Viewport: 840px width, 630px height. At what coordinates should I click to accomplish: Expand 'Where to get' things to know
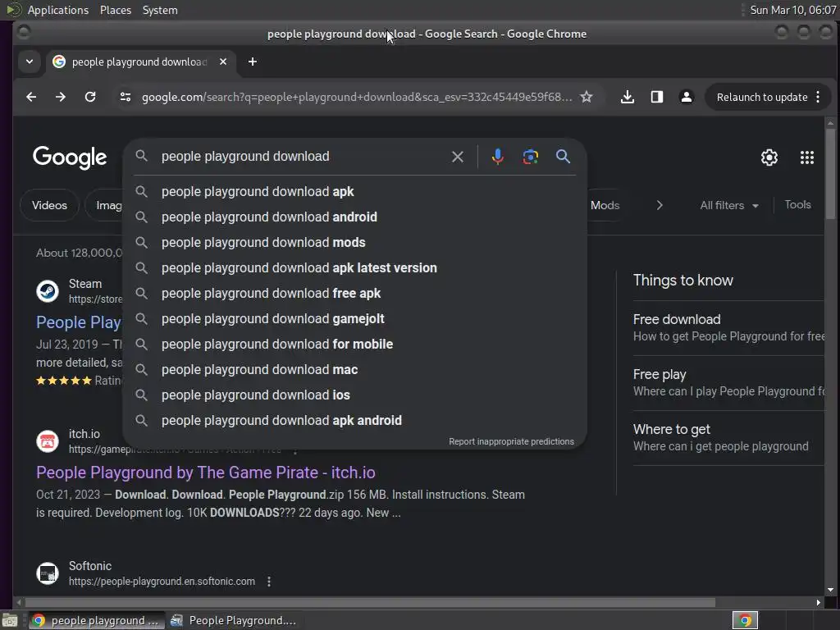pyautogui.click(x=728, y=438)
